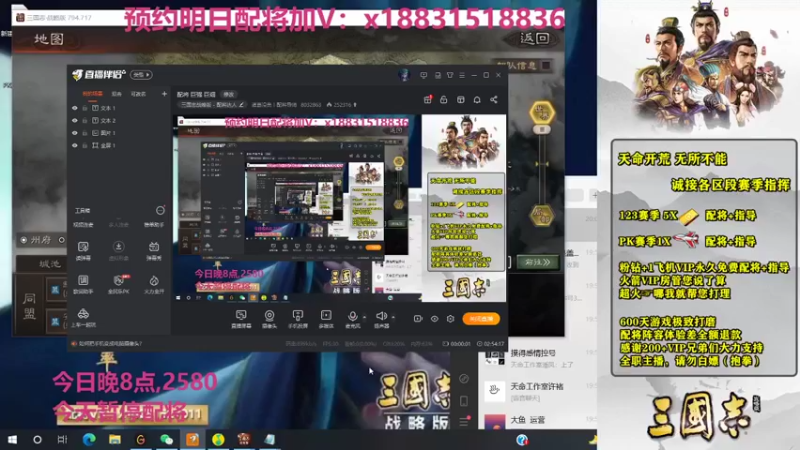Image resolution: width=800 pixels, height=450 pixels.
Task: Open File Explorer from taskbar
Action: [115, 439]
